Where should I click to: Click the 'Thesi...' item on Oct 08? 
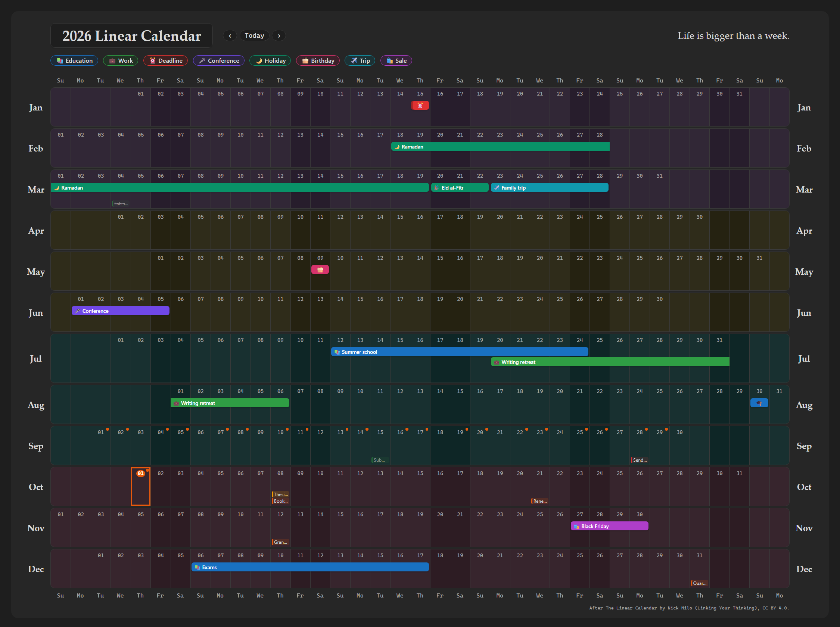(x=280, y=494)
